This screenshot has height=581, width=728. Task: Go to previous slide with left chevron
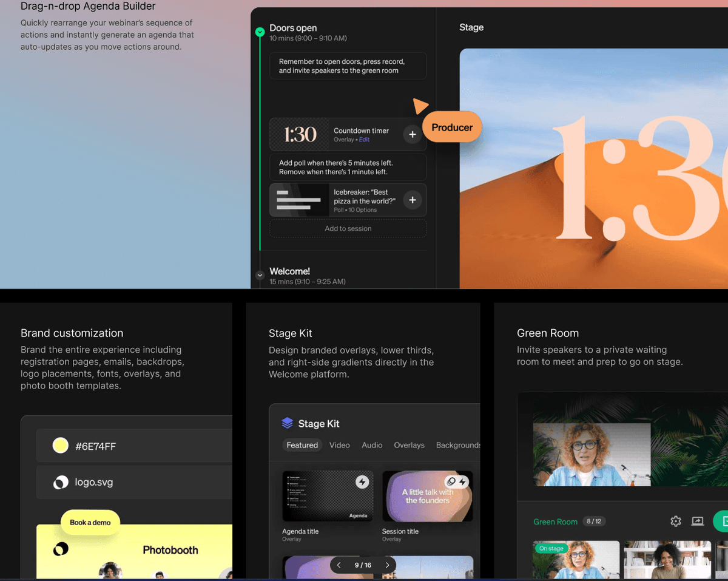339,565
